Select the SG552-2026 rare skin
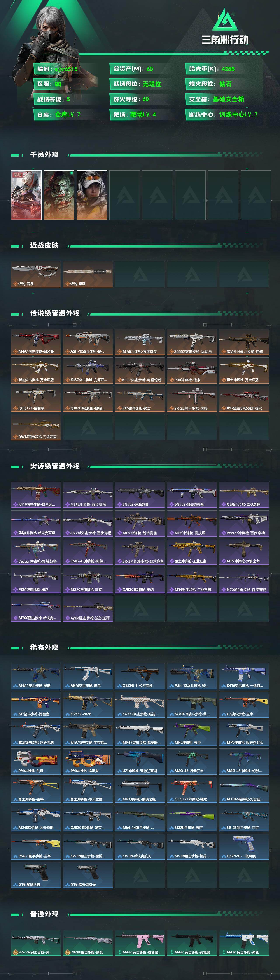Screen dimensions: 280x980 pos(88,705)
